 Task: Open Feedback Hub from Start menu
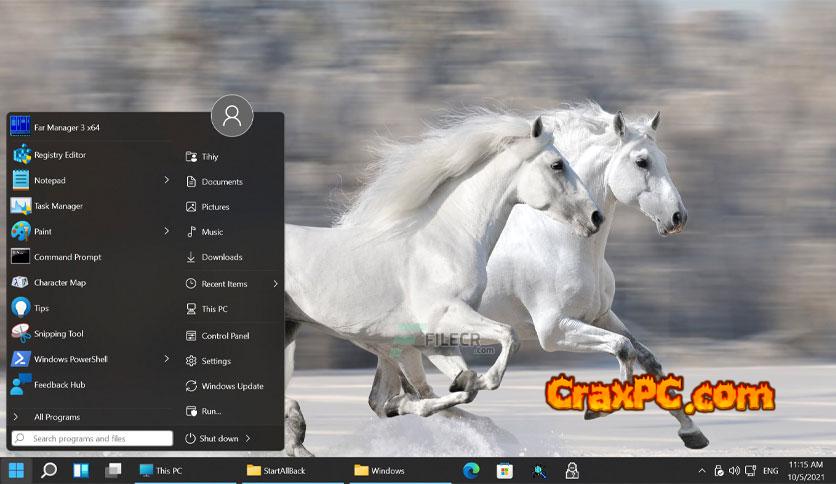[60, 385]
